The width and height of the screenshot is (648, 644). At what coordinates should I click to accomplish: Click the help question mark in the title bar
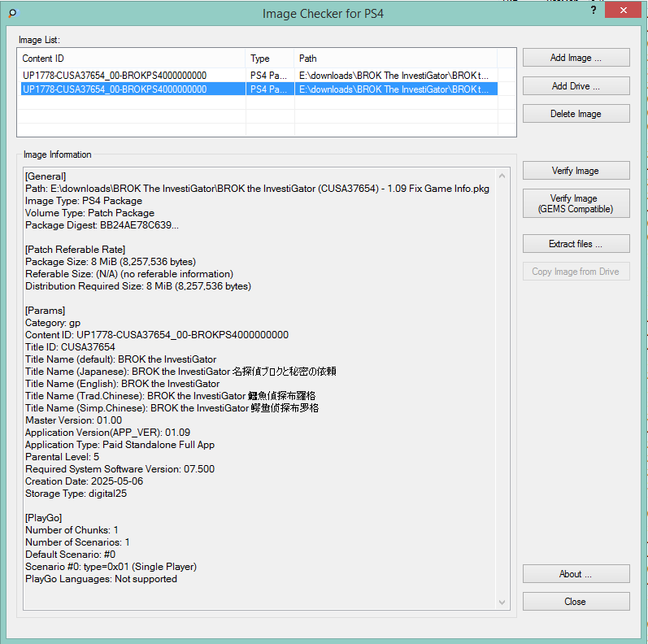click(594, 11)
